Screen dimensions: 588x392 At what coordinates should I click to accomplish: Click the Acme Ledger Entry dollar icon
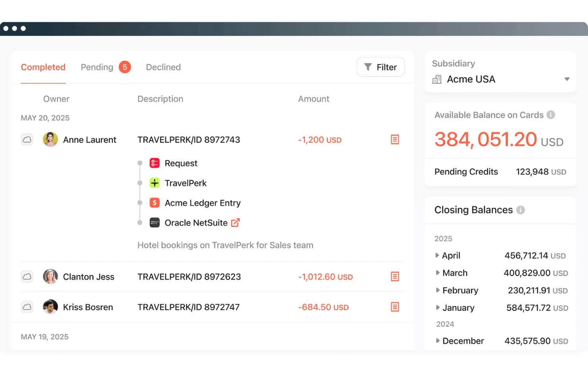155,203
